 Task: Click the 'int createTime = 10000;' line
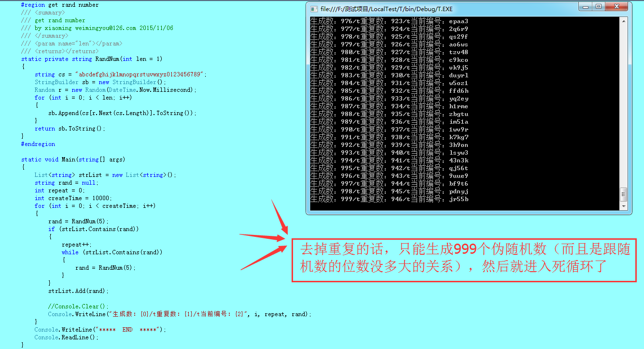tap(73, 198)
